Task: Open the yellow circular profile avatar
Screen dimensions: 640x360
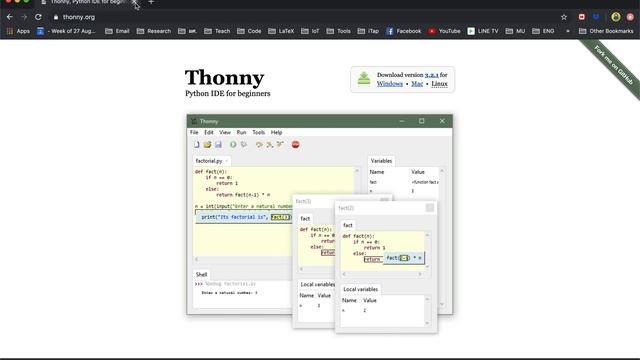Action: point(616,17)
